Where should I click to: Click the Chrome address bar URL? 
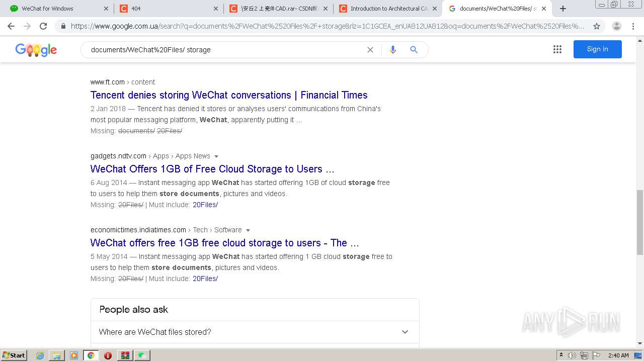pos(327,26)
